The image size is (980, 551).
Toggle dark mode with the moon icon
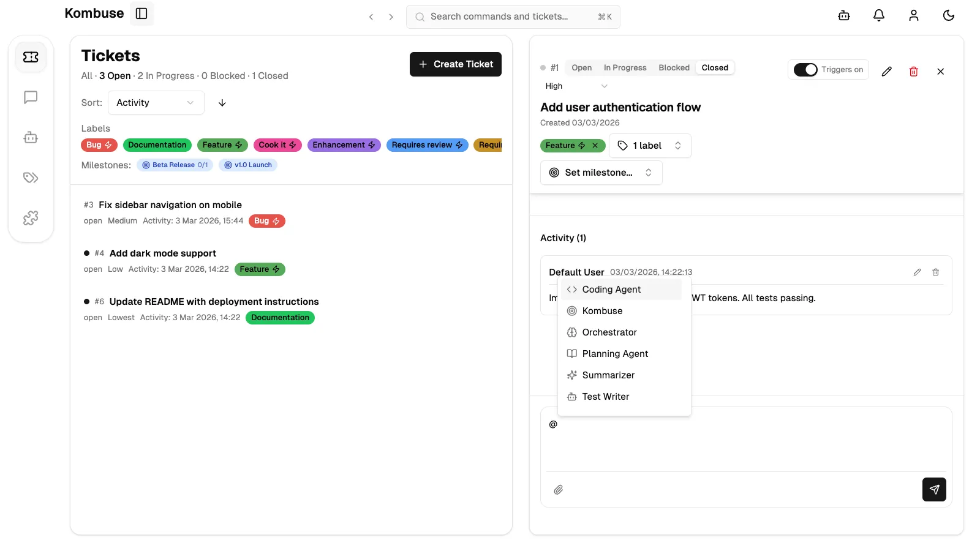pyautogui.click(x=948, y=15)
